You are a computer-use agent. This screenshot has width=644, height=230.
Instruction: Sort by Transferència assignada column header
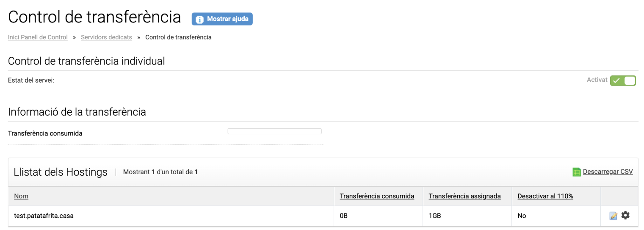coord(465,196)
